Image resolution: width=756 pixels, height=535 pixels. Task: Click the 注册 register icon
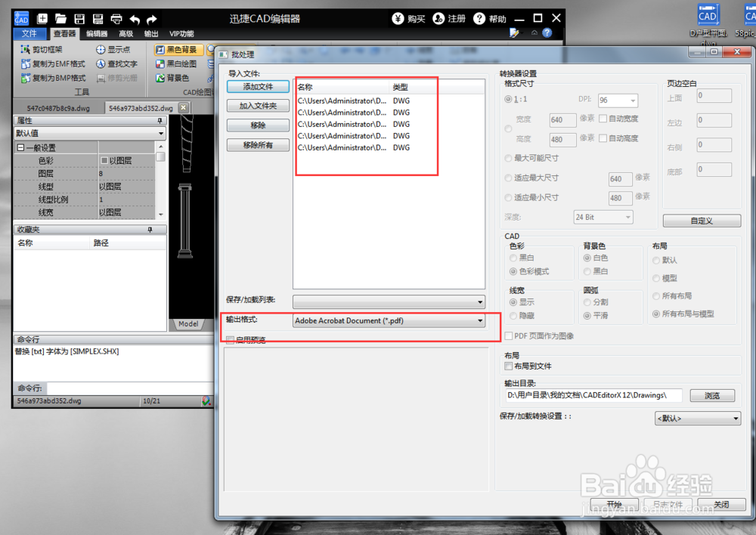pos(438,19)
